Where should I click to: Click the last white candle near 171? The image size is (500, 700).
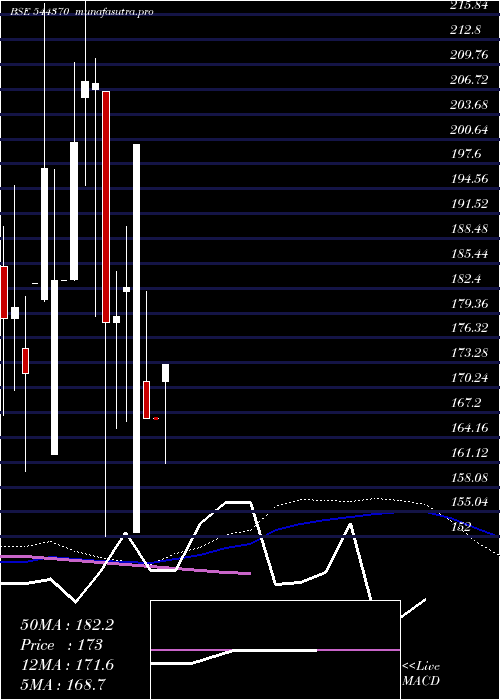point(166,373)
